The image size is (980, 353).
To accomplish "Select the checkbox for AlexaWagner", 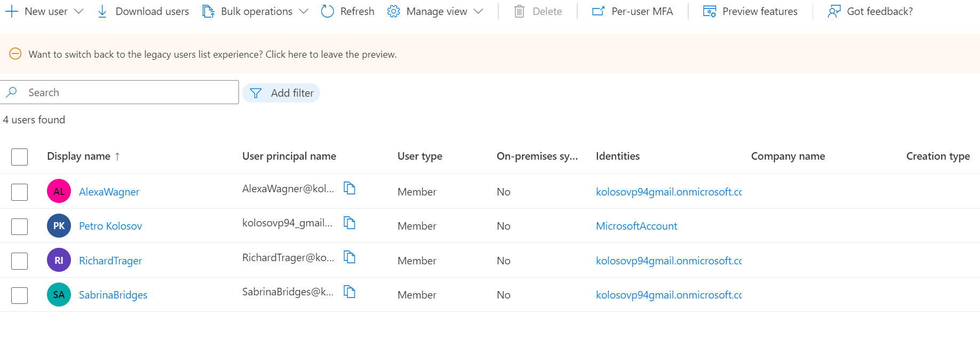I will [20, 192].
